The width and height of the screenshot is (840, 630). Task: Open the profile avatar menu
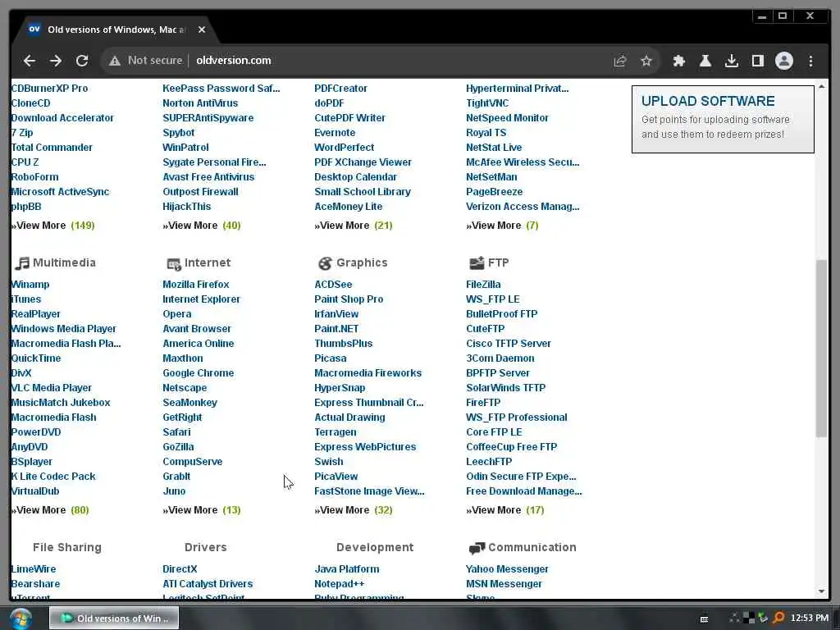click(783, 61)
